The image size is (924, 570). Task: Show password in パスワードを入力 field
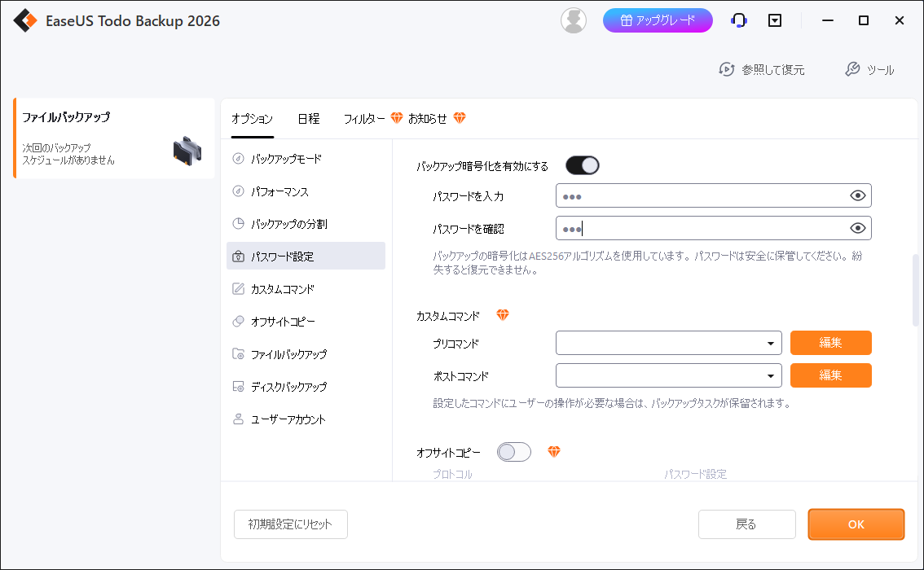coord(857,195)
